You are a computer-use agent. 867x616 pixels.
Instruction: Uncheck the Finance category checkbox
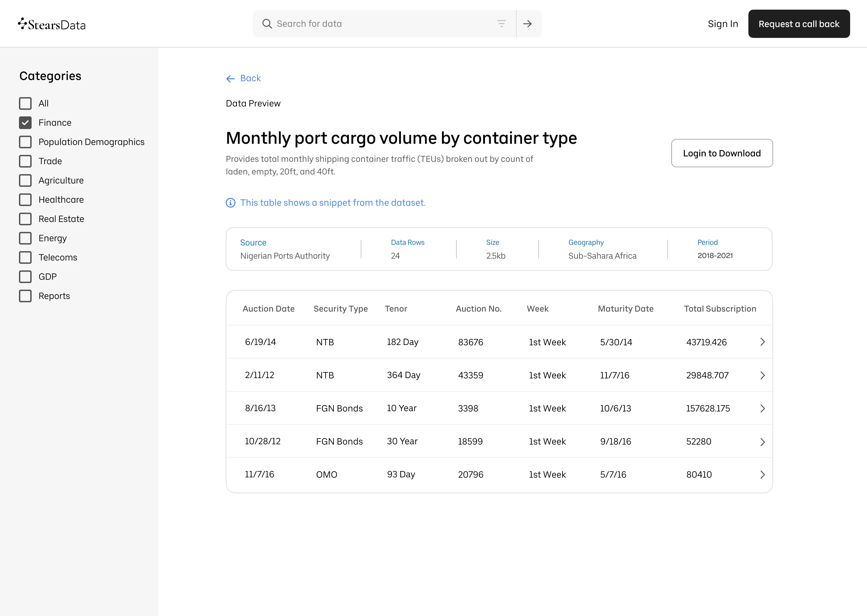pyautogui.click(x=25, y=123)
